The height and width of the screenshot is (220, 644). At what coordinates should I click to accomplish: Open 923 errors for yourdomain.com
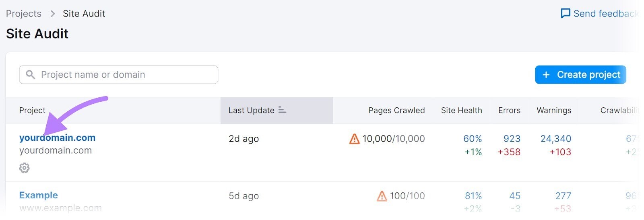(512, 139)
